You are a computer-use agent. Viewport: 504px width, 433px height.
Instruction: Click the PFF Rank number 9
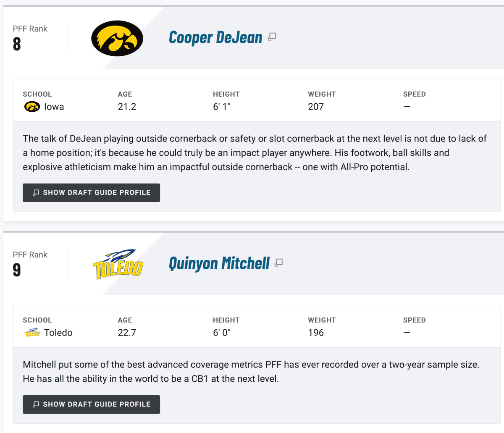(x=17, y=270)
